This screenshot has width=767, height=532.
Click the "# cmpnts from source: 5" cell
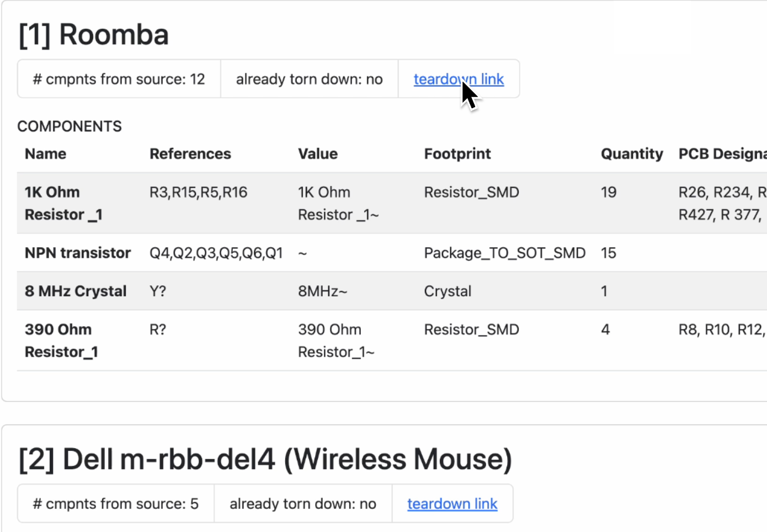115,504
